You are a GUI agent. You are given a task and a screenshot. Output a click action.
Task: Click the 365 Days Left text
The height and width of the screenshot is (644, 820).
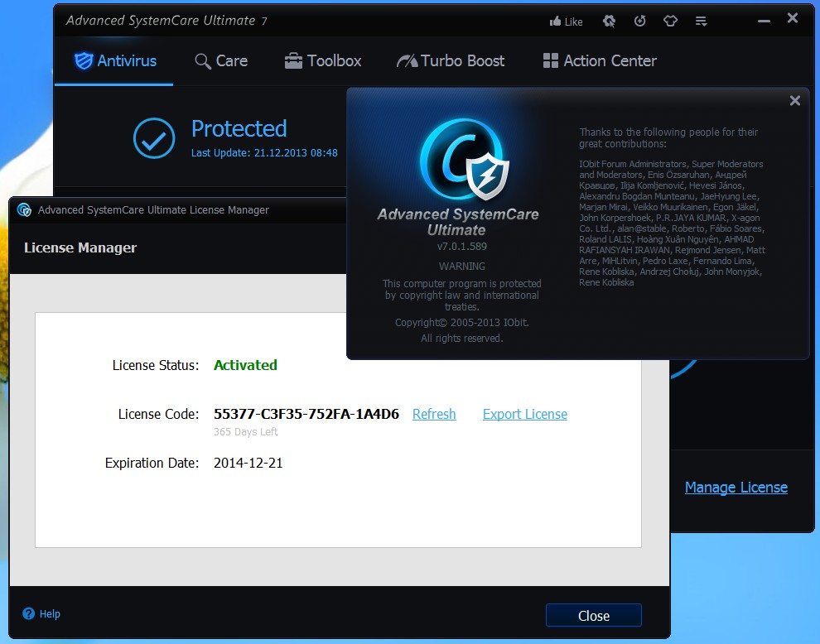(245, 432)
